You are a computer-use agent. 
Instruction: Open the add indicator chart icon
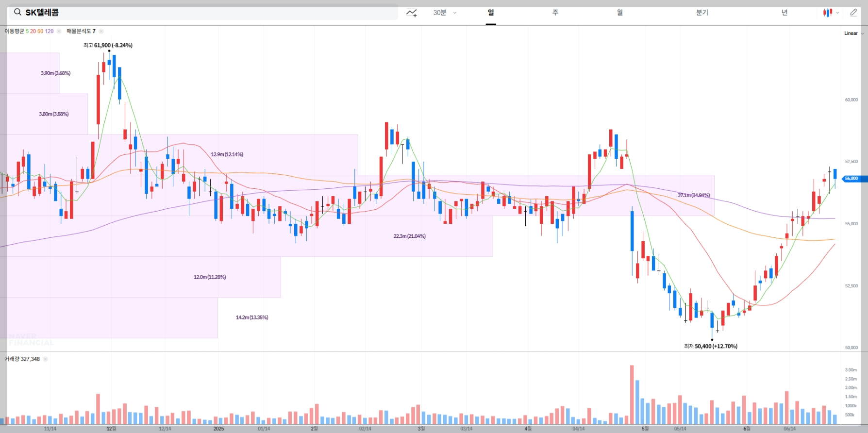[x=412, y=13]
